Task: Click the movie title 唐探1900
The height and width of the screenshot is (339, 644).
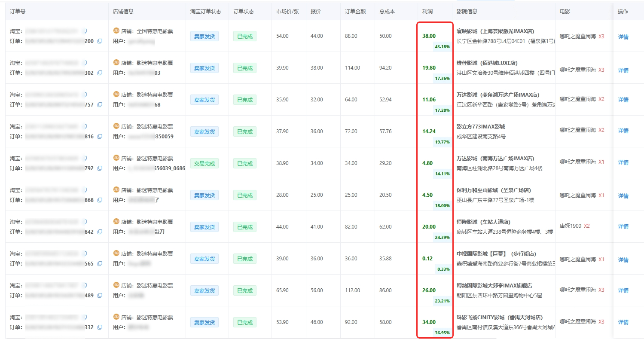Action: [x=571, y=226]
